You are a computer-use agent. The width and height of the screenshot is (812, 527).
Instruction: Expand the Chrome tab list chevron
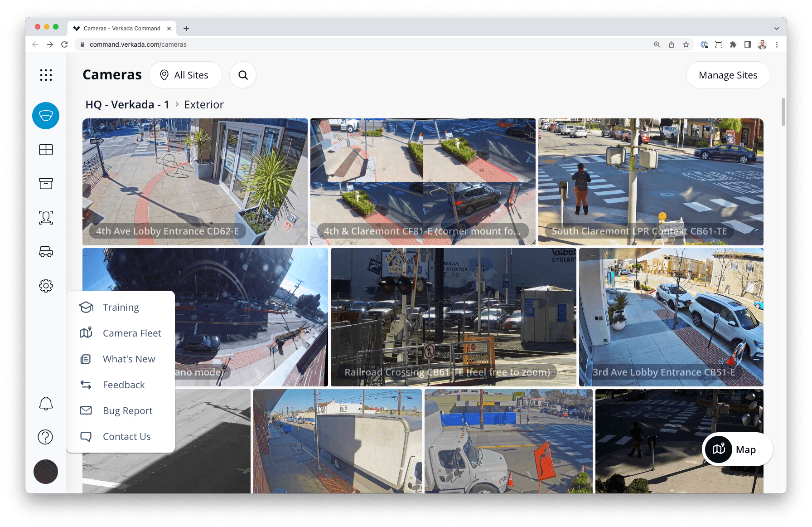click(776, 28)
